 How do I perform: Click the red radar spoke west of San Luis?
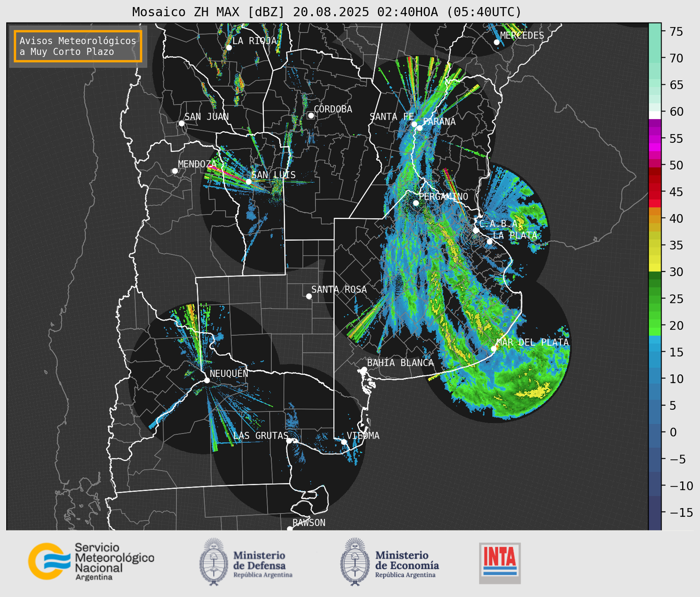[x=227, y=174]
